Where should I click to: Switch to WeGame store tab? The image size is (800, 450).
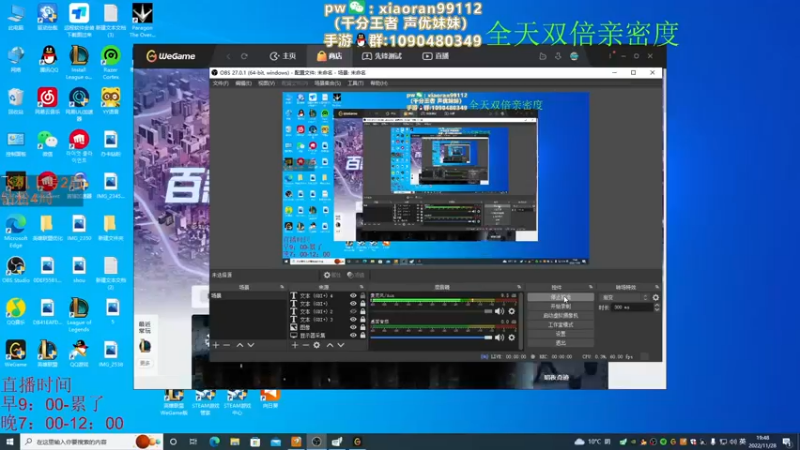click(x=330, y=56)
